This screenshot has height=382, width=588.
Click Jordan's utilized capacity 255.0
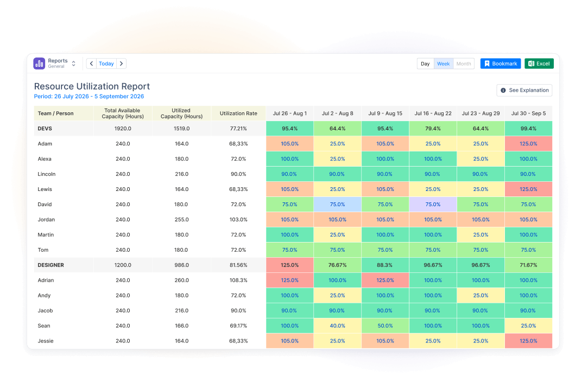tap(181, 220)
